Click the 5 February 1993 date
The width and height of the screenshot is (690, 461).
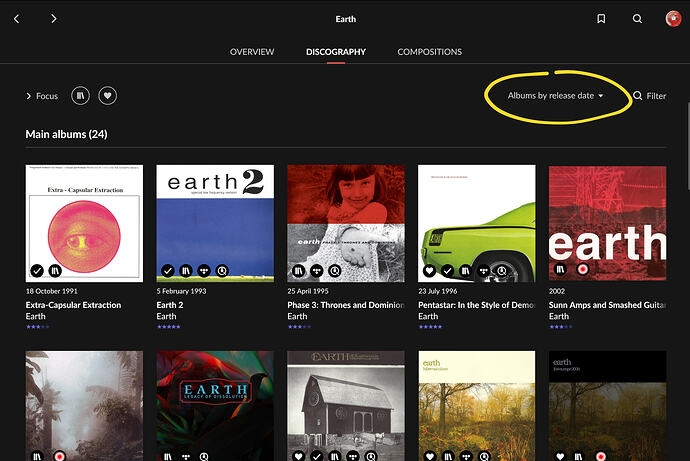click(181, 291)
